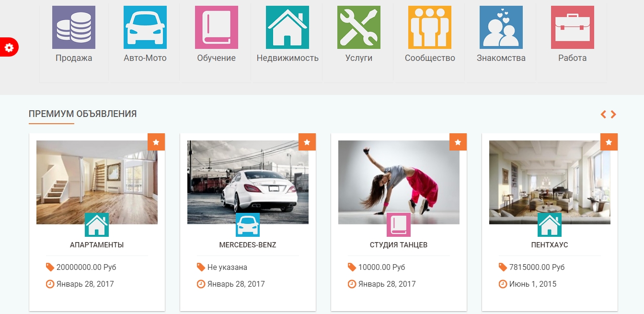Image resolution: width=644 pixels, height=314 pixels.
Task: Open the MERCEDES-BENZ listing title
Action: pos(248,245)
